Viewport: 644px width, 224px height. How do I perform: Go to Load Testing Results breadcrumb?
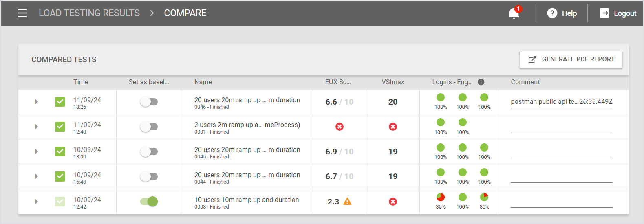click(x=89, y=13)
